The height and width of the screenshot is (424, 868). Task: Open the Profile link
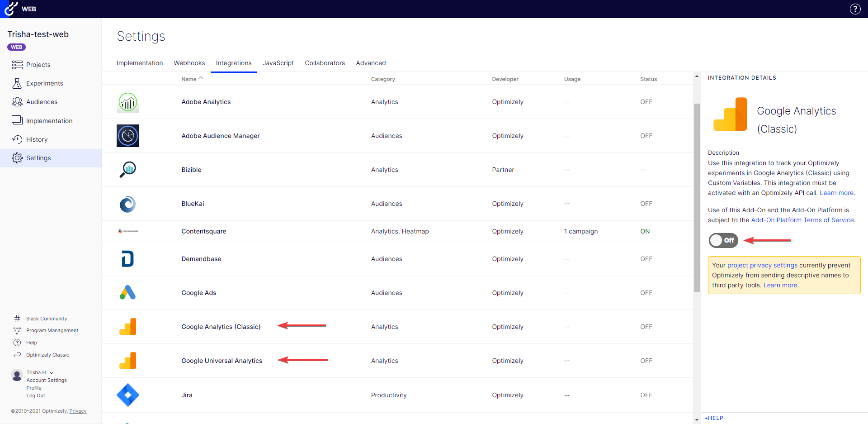tap(34, 388)
